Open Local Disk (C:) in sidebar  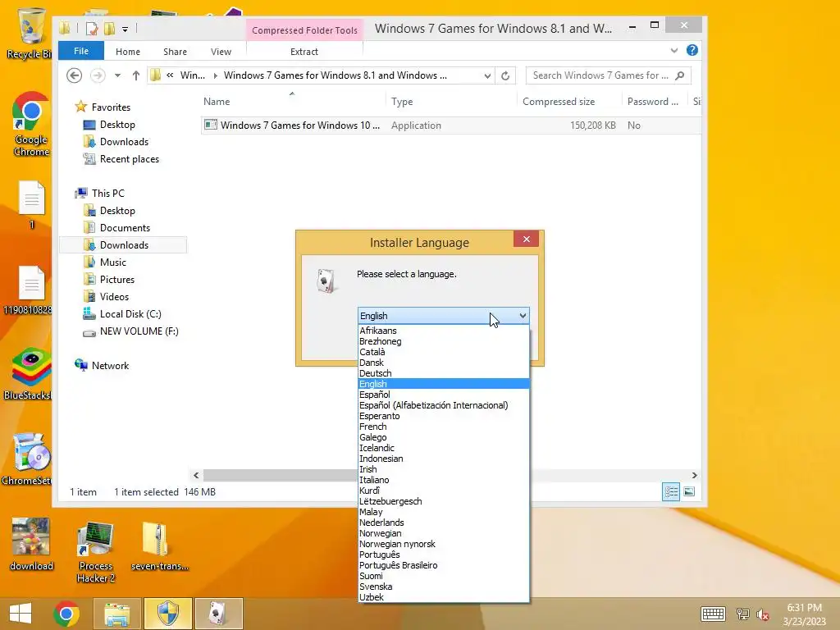click(x=130, y=314)
